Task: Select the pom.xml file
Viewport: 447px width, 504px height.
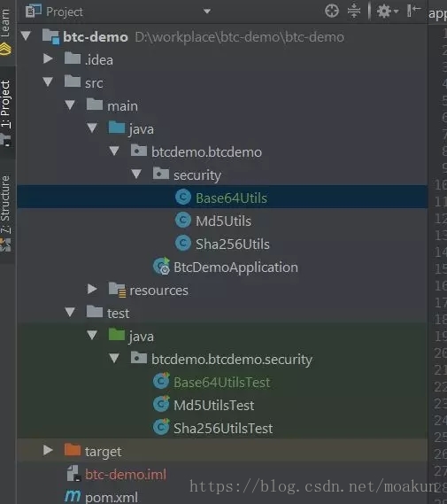Action: click(x=112, y=497)
